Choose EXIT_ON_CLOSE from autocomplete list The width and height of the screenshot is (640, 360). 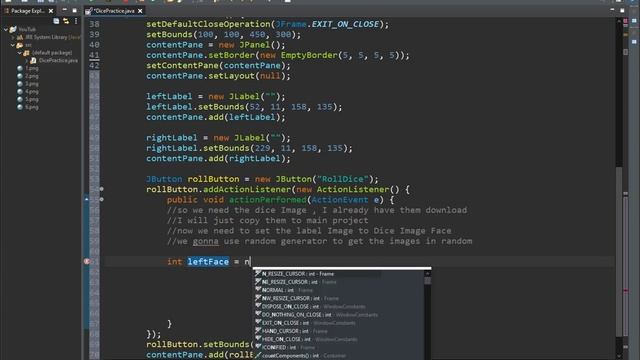338,323
